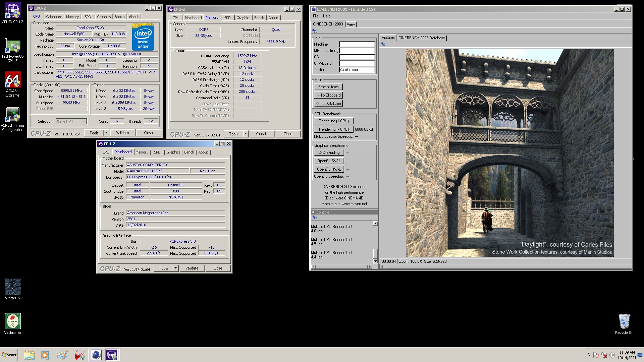
Task: Open the Paint palette icon in the taskbar
Action: click(62, 355)
